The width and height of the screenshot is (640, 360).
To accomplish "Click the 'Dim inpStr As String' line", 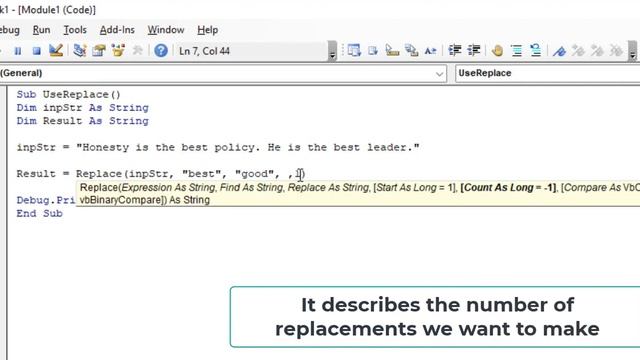I will (82, 108).
